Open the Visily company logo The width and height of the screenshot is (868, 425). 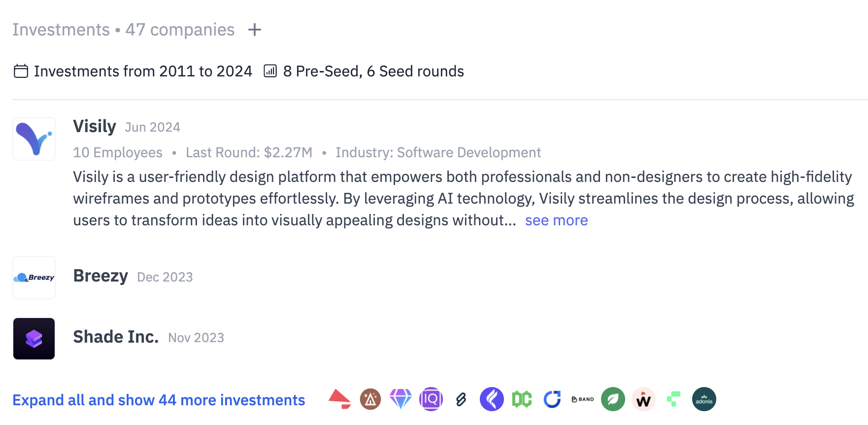coord(34,139)
